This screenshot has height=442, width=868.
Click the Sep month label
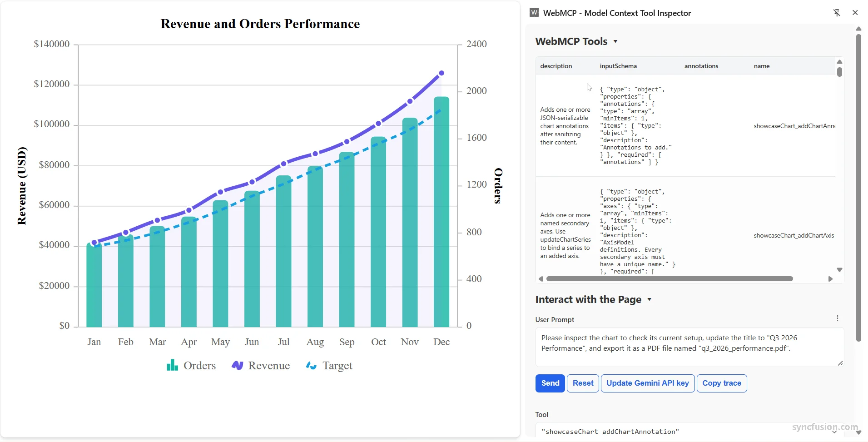tap(347, 342)
